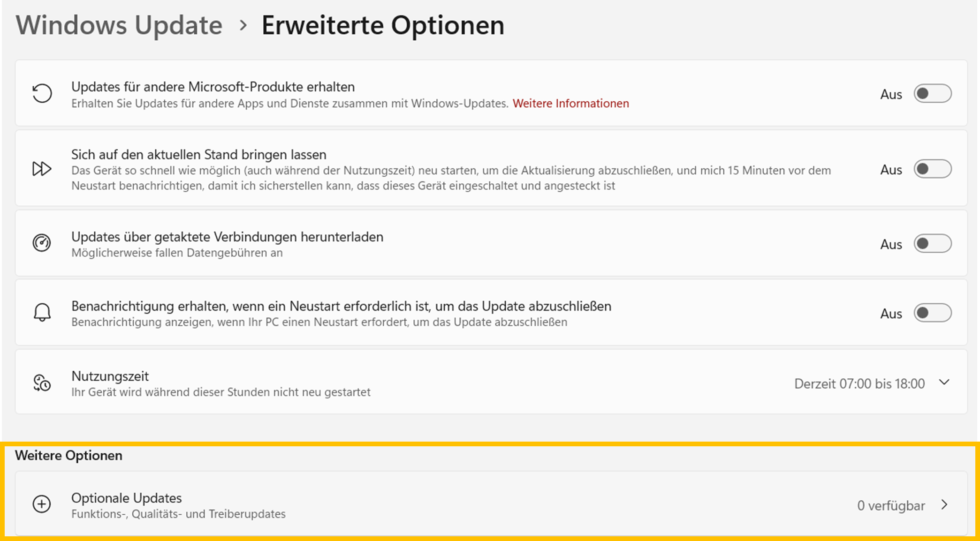Click the Erweiterte Optionen breadcrumb title

coord(383,25)
